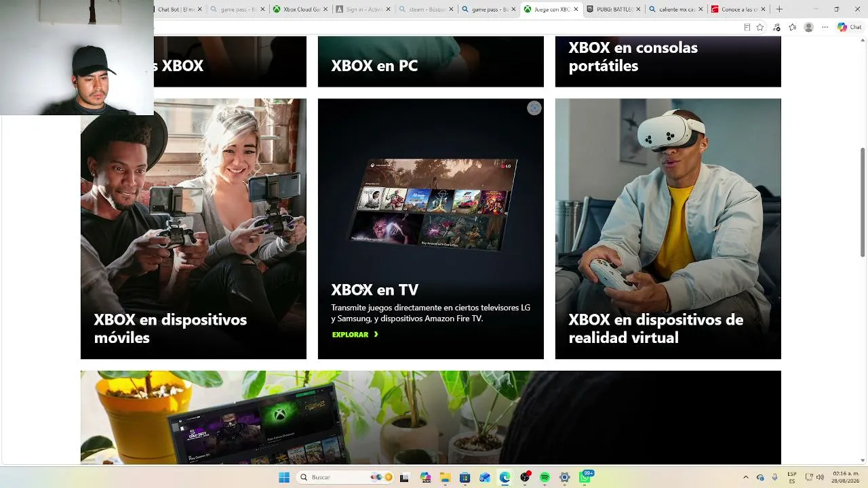Close the steam search tab
The width and height of the screenshot is (868, 488).
point(451,9)
